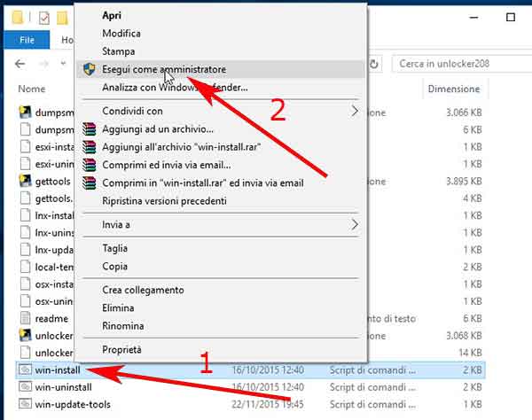Image resolution: width=532 pixels, height=420 pixels.
Task: Open the File ribbon tab
Action: (x=27, y=40)
